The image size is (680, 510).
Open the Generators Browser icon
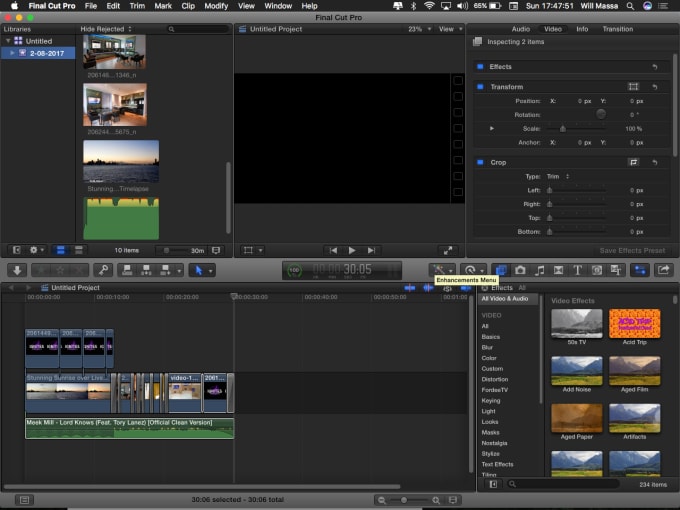597,270
